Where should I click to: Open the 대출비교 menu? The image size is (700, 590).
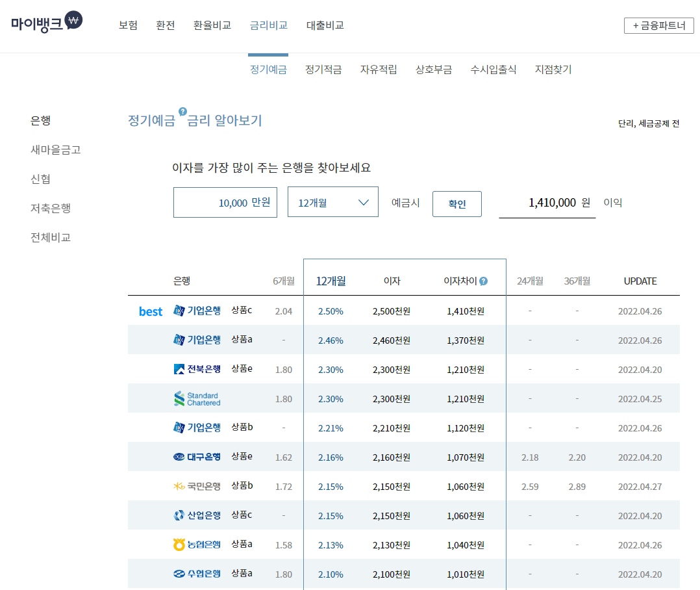[x=325, y=25]
